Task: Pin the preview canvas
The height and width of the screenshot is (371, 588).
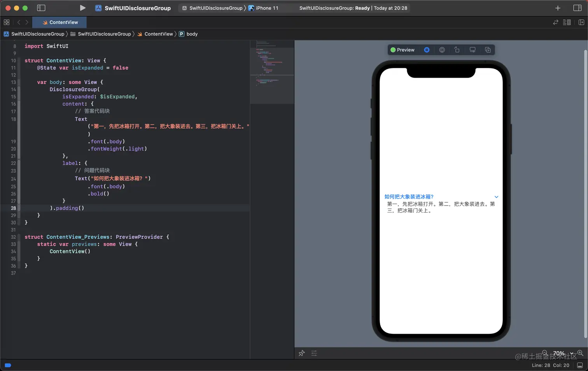Action: tap(302, 353)
